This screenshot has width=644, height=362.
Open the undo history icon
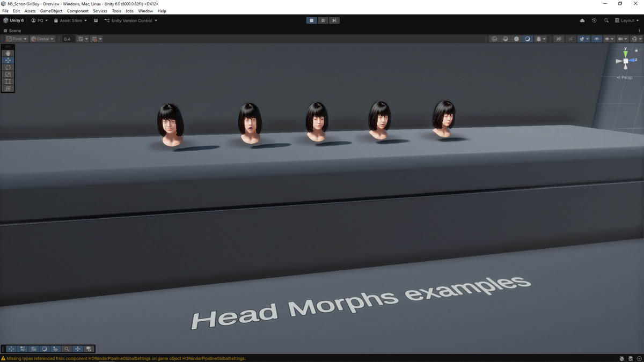click(x=594, y=20)
